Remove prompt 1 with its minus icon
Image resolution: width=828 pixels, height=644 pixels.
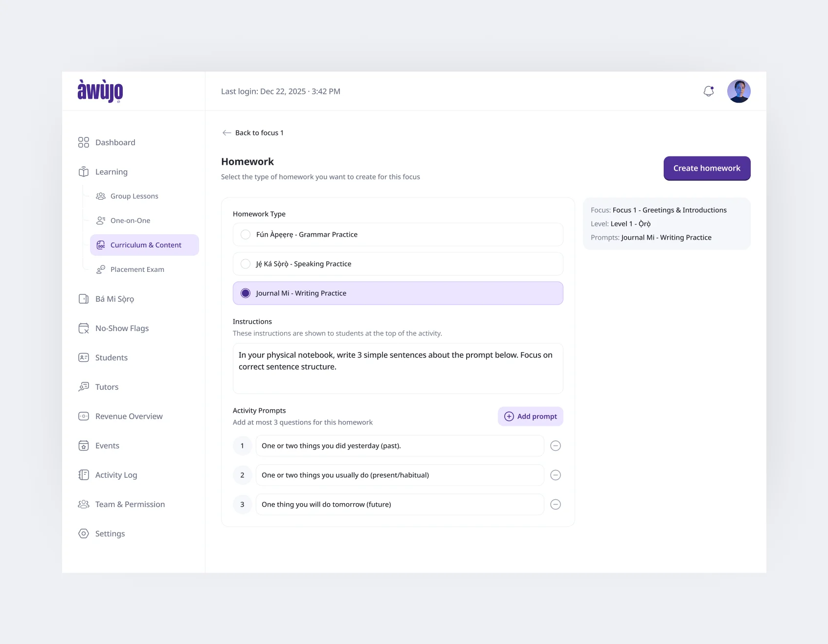556,445
